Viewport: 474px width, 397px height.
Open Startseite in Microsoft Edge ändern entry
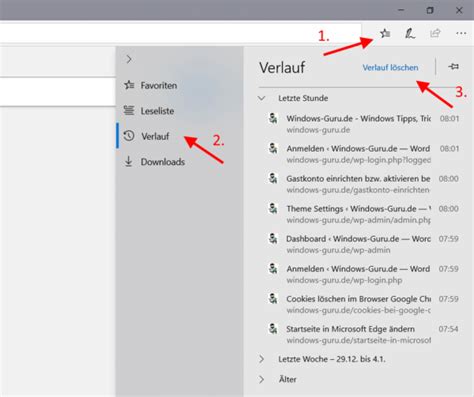(363, 334)
